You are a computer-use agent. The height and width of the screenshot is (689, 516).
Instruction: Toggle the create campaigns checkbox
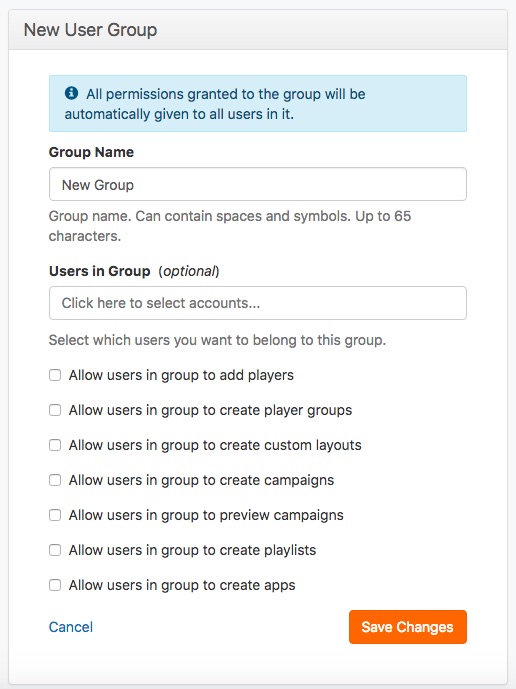55,480
